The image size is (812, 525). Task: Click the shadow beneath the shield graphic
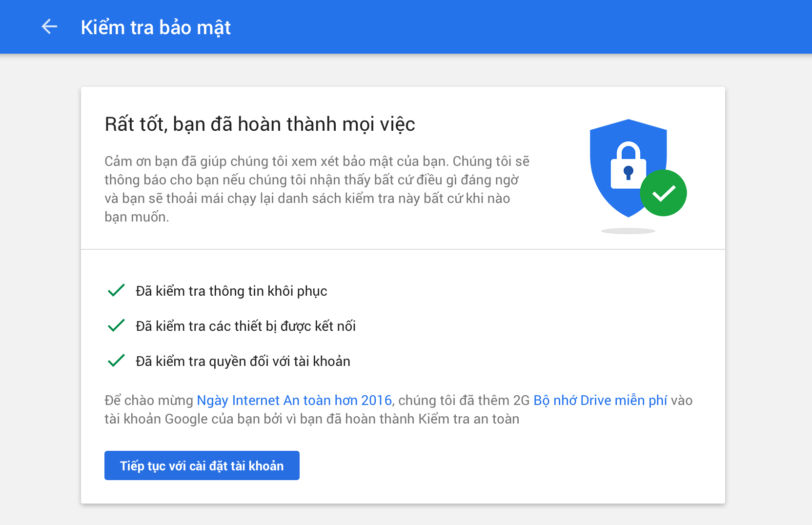[x=628, y=231]
